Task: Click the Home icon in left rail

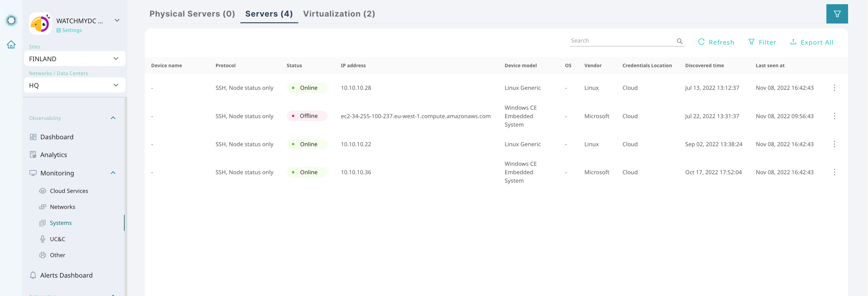Action: click(x=11, y=44)
